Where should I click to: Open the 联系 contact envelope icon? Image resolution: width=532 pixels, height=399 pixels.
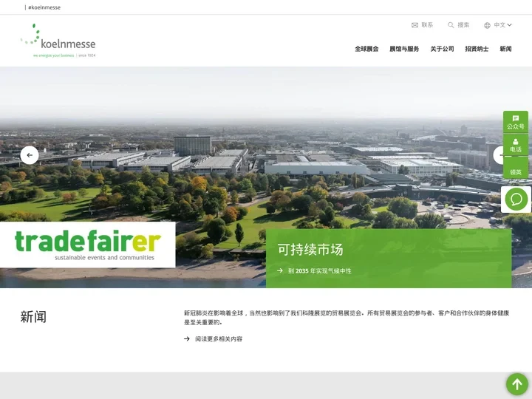click(x=415, y=25)
